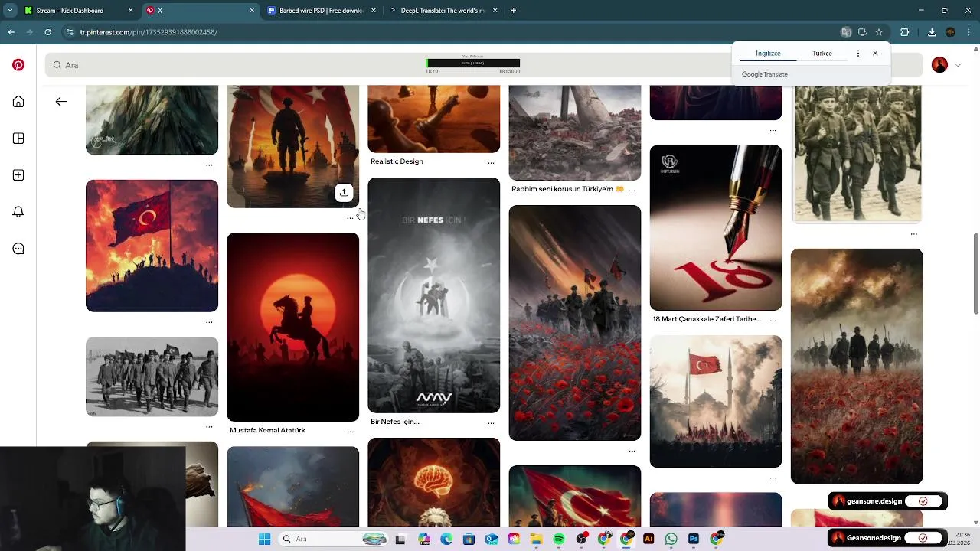Open the Windows Start menu

[x=264, y=539]
